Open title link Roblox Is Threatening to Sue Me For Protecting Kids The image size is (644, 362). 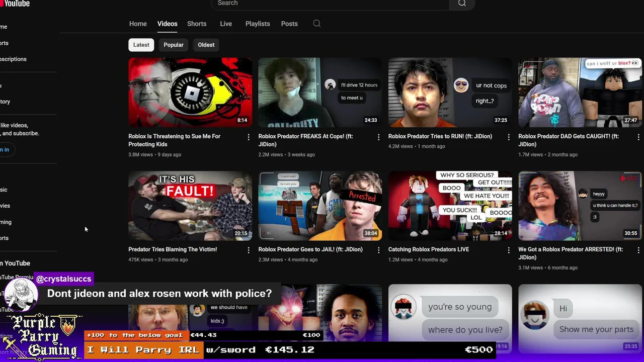click(174, 140)
